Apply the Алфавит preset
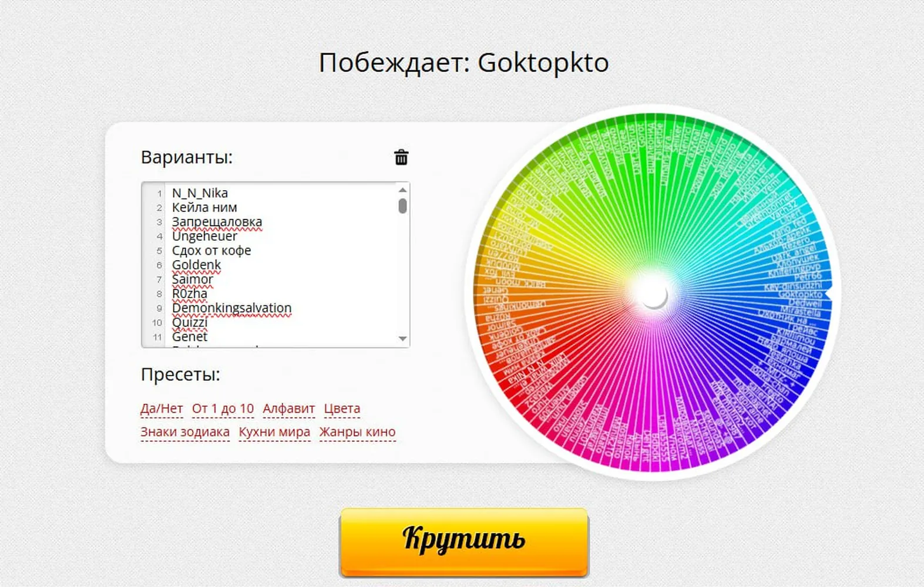 288,409
